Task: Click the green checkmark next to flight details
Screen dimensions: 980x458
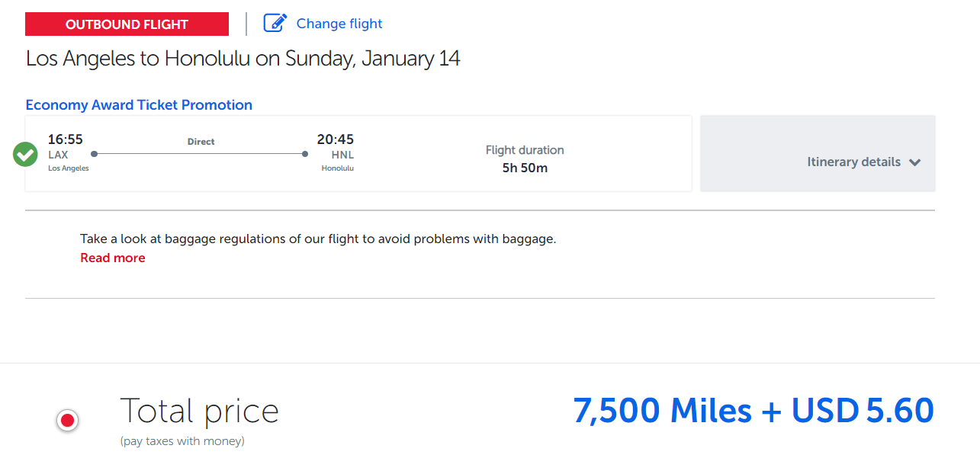Action: tap(24, 153)
